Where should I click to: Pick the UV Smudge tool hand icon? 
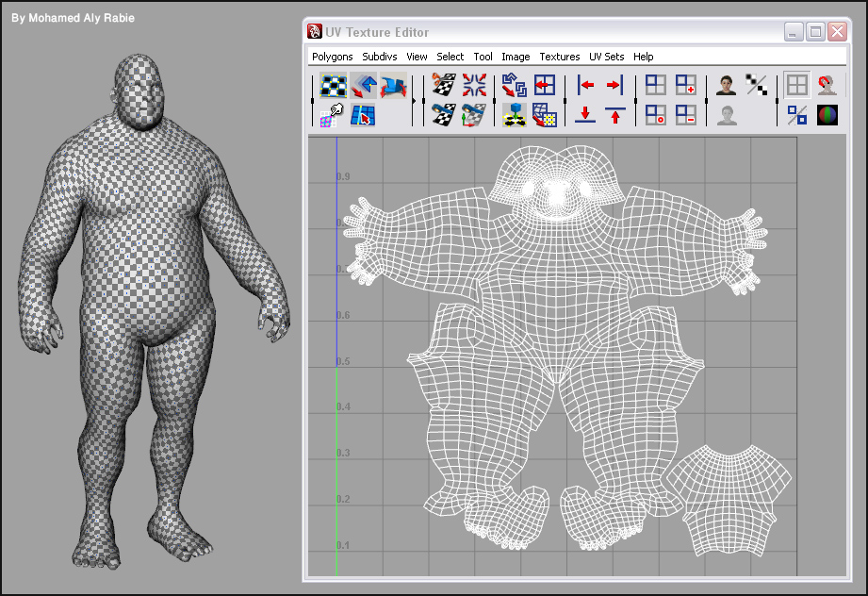(x=332, y=115)
